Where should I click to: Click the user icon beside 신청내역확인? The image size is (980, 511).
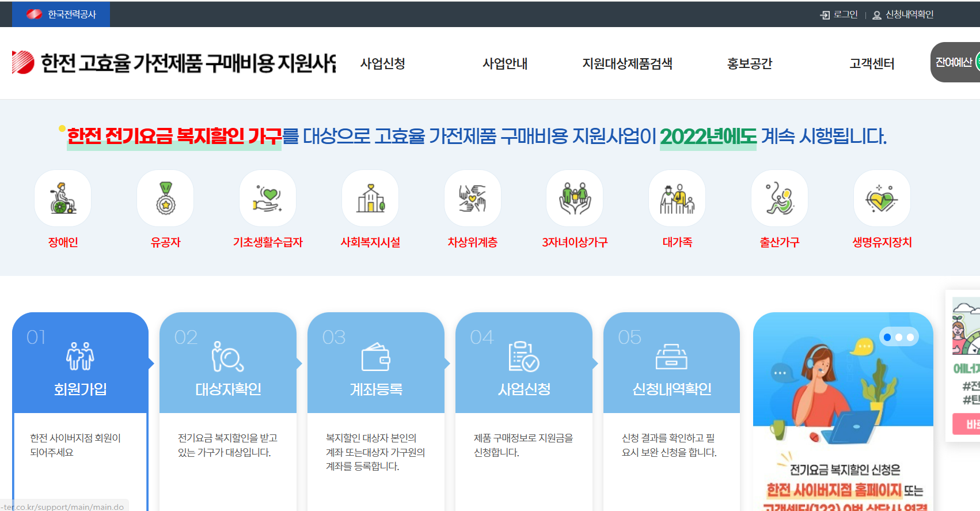pos(877,15)
